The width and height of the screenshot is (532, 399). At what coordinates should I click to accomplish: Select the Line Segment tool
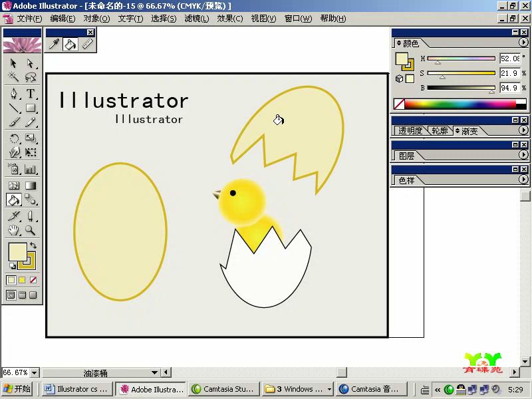pyautogui.click(x=13, y=108)
